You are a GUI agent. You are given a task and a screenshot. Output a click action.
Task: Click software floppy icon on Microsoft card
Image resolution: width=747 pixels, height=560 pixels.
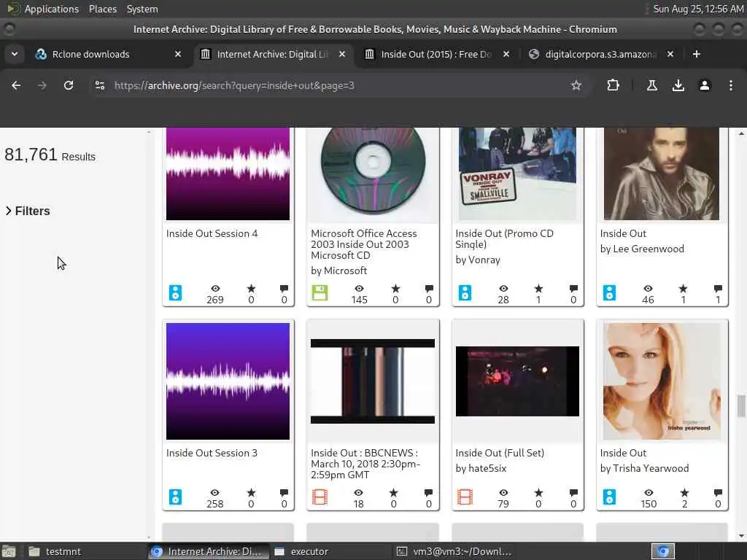[x=320, y=292]
